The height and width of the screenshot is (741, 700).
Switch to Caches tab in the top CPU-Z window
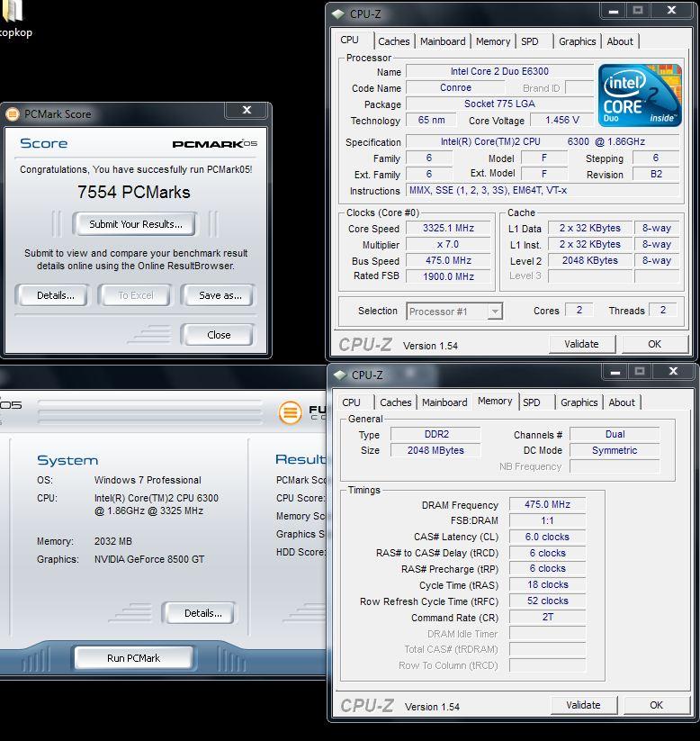point(394,41)
